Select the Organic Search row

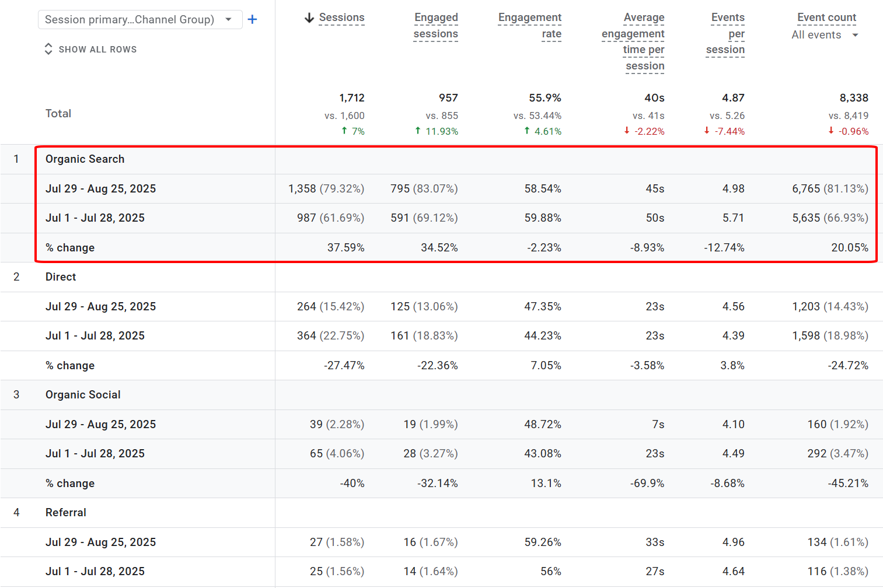(85, 159)
